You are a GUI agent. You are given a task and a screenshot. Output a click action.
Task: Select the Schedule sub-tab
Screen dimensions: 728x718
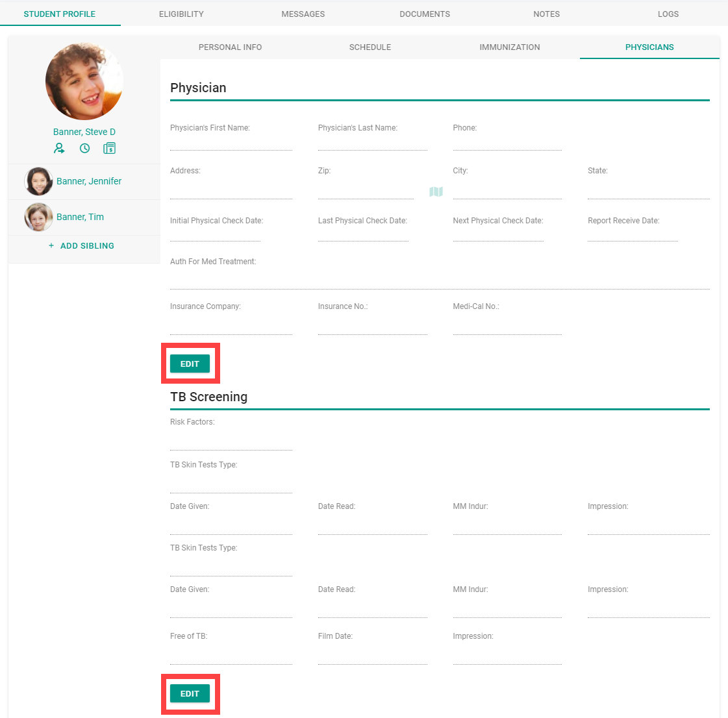tap(370, 47)
